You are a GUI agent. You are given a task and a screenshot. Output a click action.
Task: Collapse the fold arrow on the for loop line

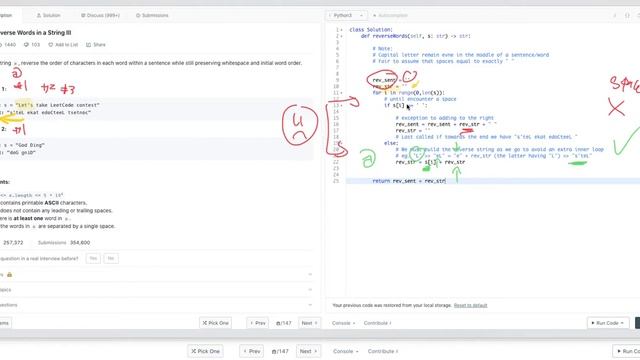pos(342,93)
